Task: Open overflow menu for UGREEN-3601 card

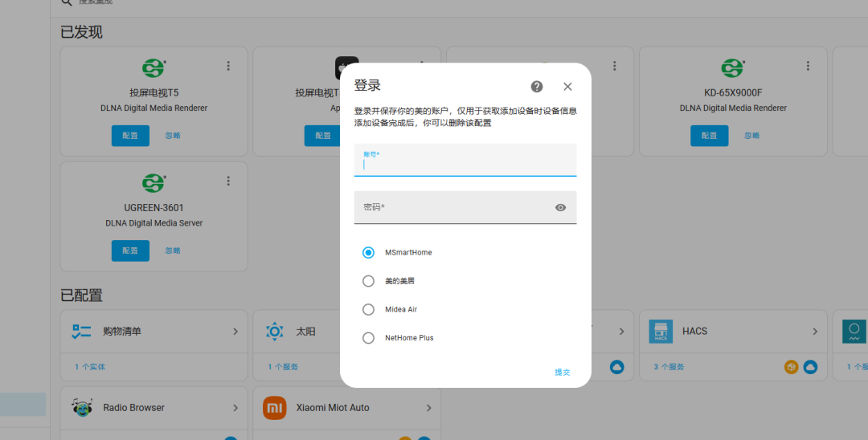Action: [x=228, y=181]
